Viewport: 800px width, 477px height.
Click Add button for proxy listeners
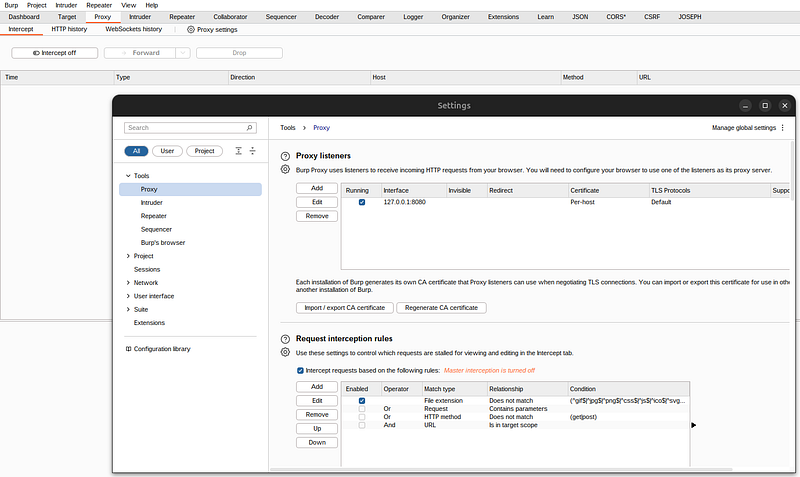[317, 188]
